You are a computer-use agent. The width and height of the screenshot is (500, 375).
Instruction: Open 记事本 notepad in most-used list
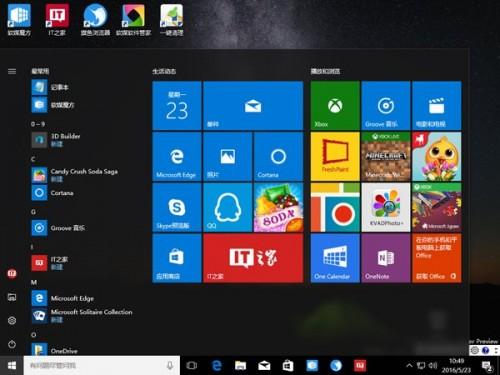(83, 87)
